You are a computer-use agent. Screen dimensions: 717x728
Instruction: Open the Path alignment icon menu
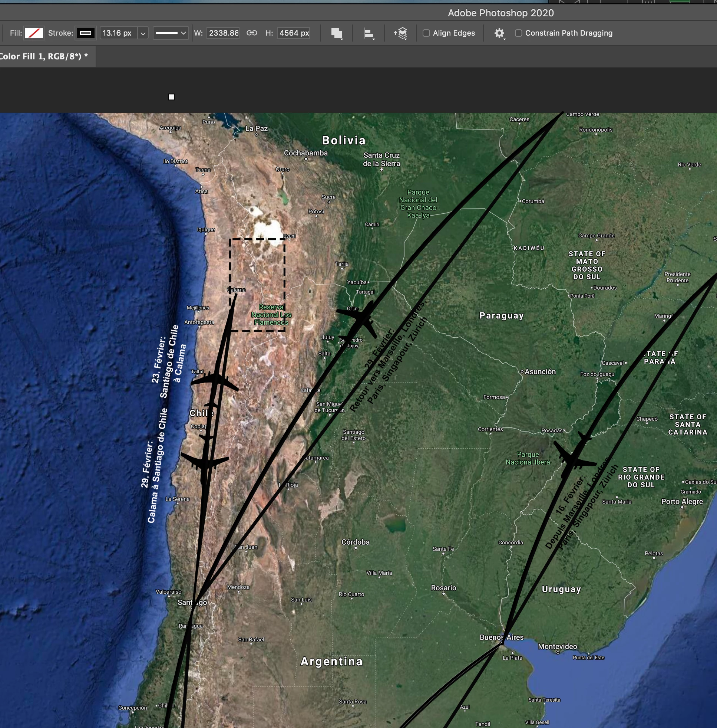[x=368, y=33]
